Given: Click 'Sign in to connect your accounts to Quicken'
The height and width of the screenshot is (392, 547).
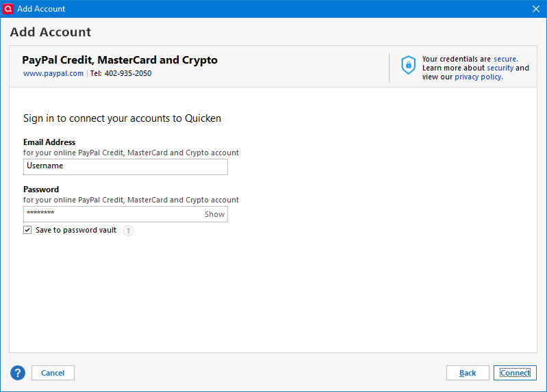Looking at the screenshot, I should coord(122,118).
